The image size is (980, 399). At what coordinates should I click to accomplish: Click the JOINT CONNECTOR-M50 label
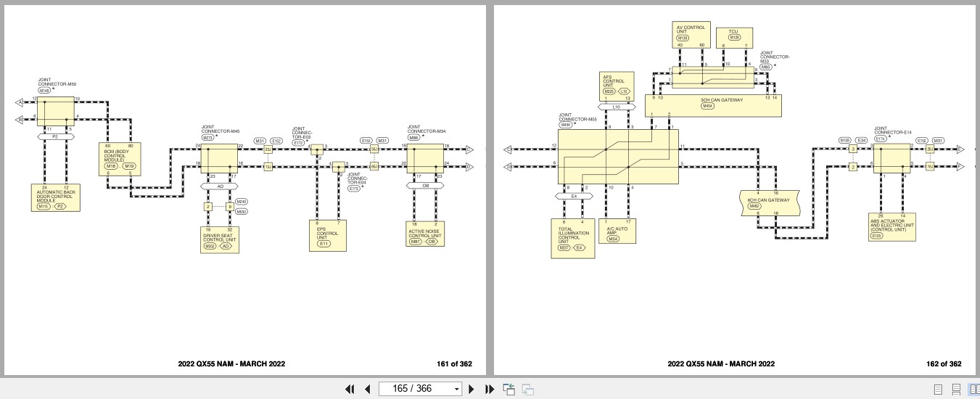point(57,82)
